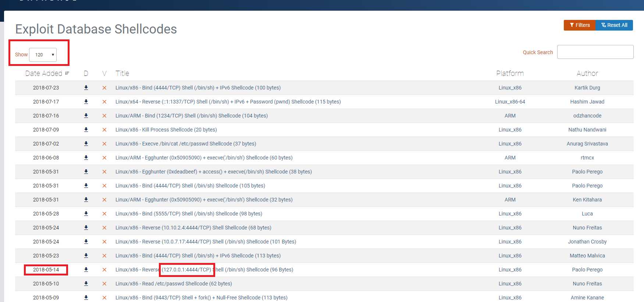Open Linux/x86 Bind IPv6 Shellcode (100 bytes) link
The width and height of the screenshot is (644, 302).
click(x=198, y=88)
